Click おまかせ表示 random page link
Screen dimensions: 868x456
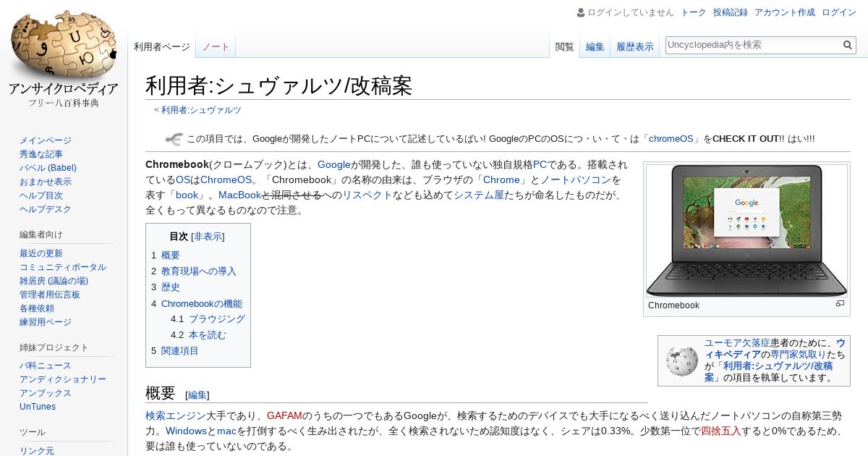[x=46, y=182]
